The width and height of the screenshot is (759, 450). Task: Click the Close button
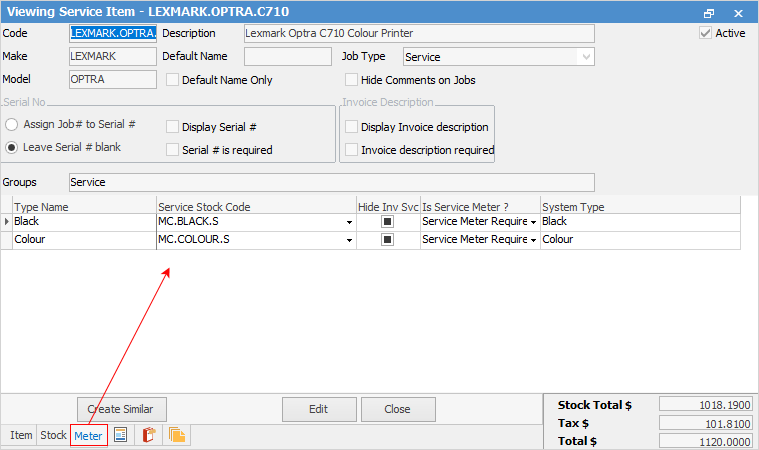point(398,409)
